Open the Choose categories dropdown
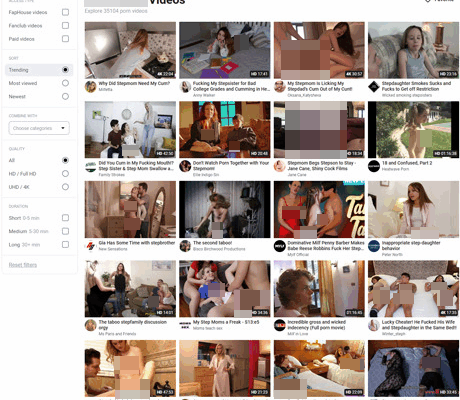460x400 pixels. pyautogui.click(x=39, y=128)
